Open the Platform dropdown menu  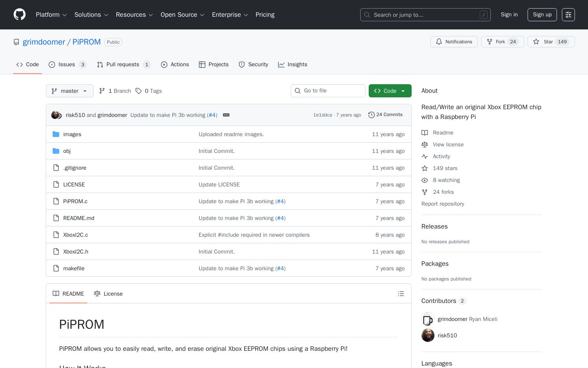[x=51, y=15]
